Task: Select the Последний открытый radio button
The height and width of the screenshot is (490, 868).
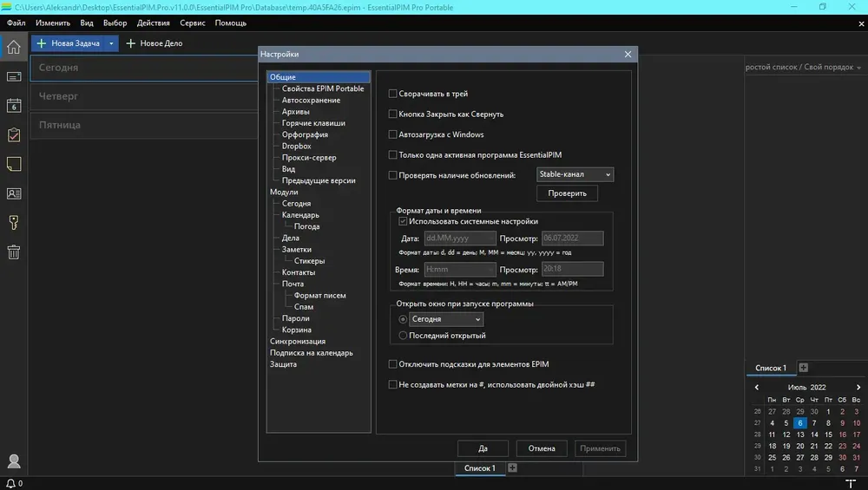Action: 403,335
